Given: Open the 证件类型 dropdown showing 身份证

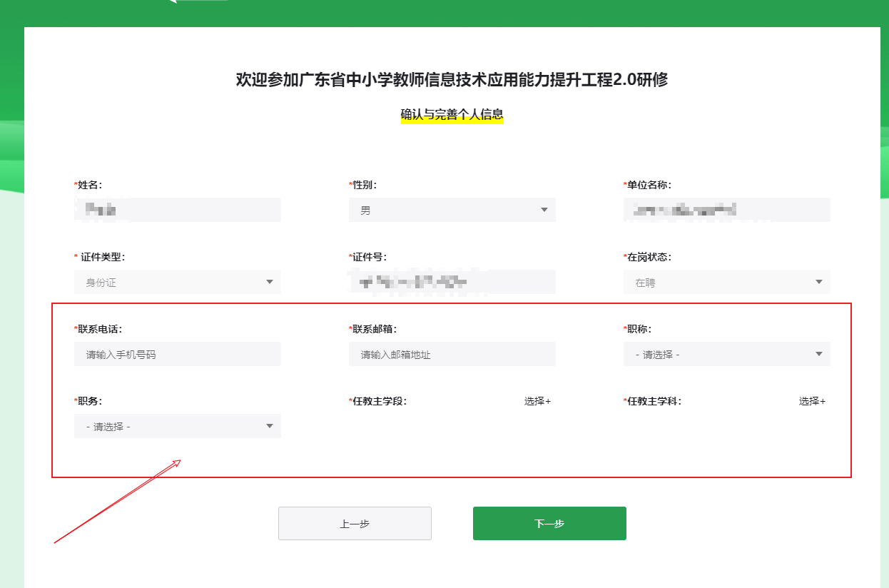Looking at the screenshot, I should [178, 282].
